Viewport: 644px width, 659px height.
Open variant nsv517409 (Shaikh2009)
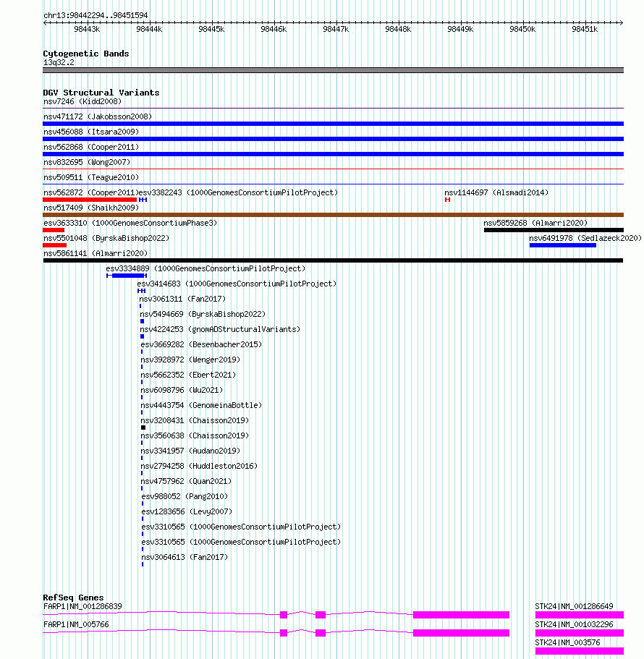[91, 208]
